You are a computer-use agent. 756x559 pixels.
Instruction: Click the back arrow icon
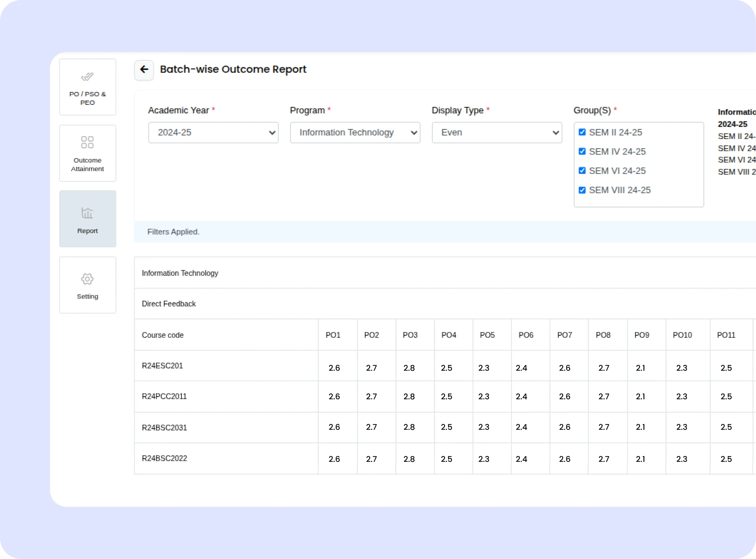(x=144, y=70)
